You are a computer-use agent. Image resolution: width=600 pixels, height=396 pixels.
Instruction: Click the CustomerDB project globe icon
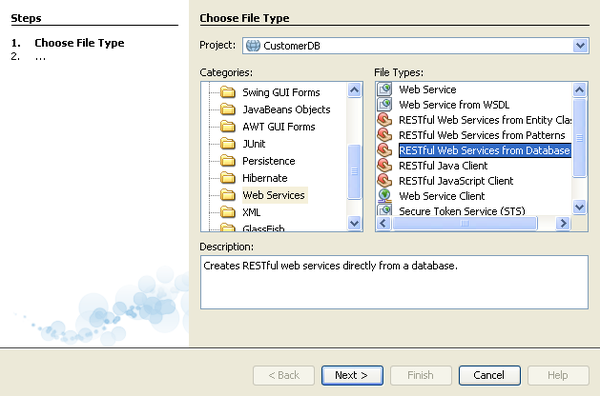(x=253, y=46)
